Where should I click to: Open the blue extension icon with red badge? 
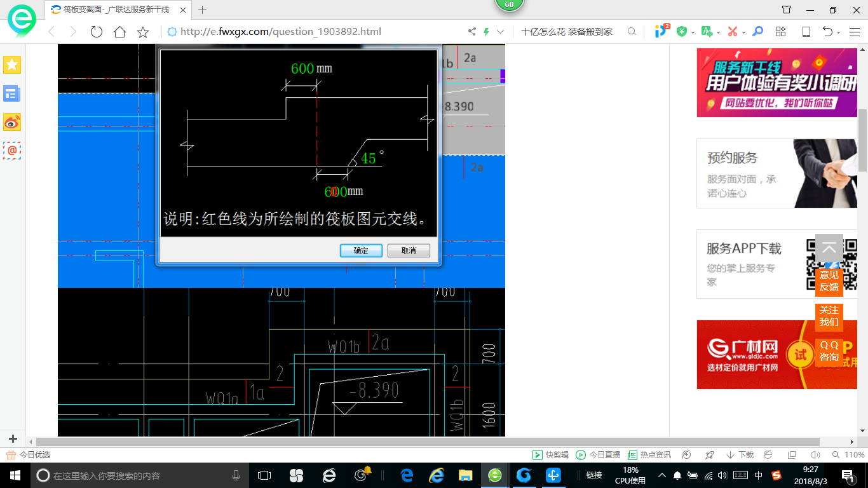coord(661,30)
